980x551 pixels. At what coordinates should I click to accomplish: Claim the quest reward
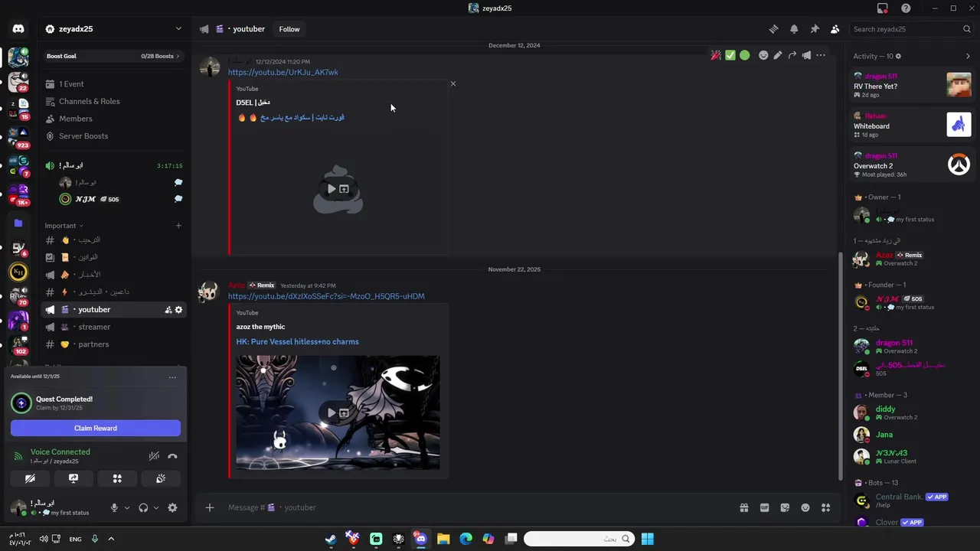pyautogui.click(x=96, y=428)
